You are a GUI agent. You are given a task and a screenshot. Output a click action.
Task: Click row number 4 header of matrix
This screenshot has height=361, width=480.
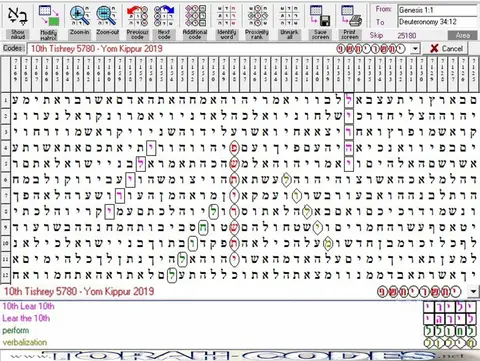5,148
